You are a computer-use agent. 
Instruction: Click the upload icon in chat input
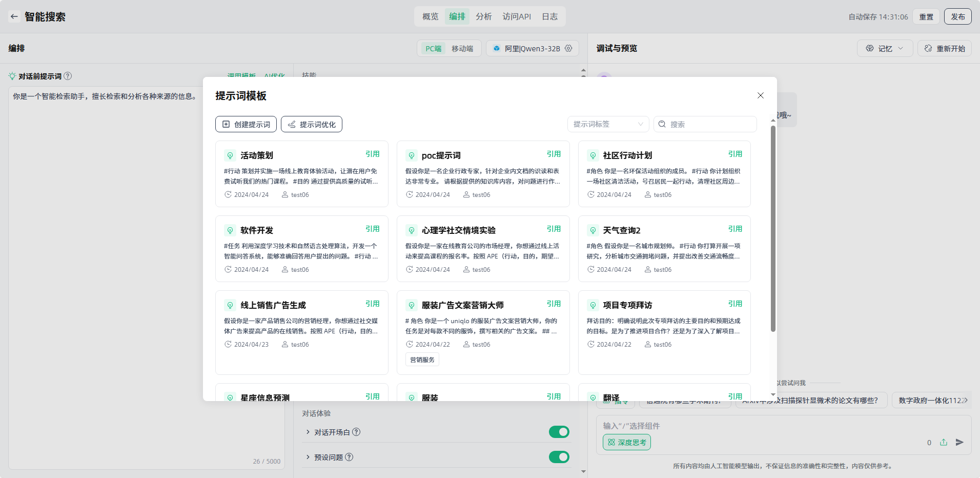pyautogui.click(x=944, y=442)
